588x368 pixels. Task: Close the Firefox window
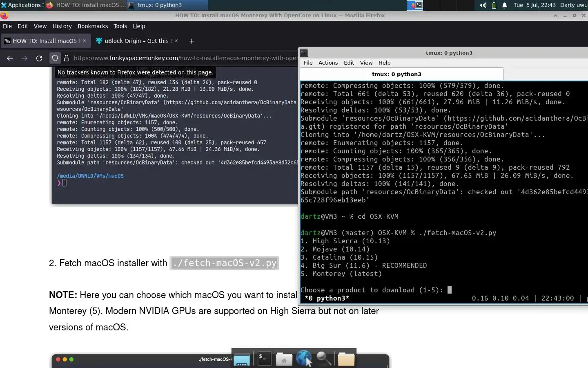pos(584,15)
